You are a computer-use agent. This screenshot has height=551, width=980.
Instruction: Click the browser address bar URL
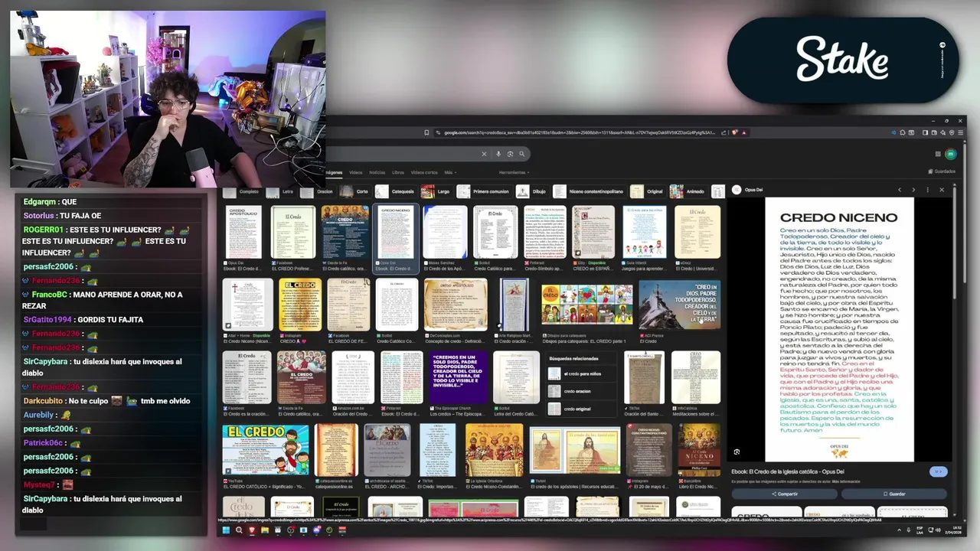[580, 132]
